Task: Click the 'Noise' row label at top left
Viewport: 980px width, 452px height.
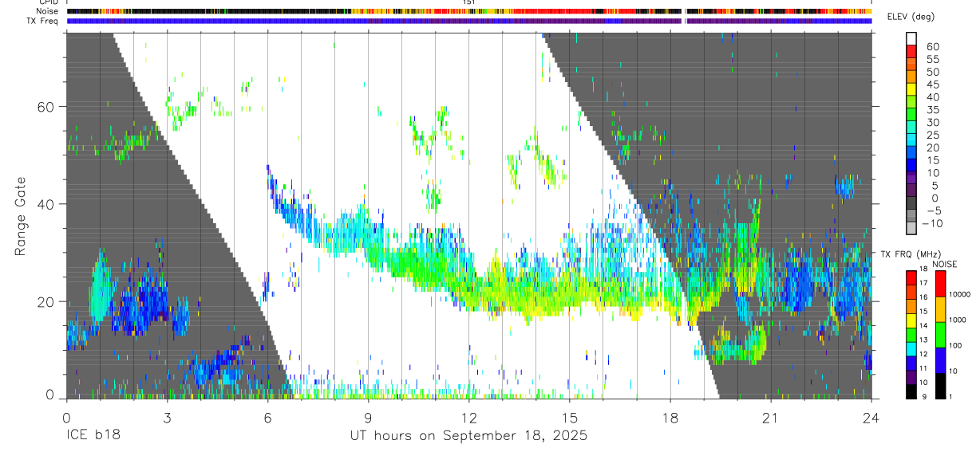Action: [x=49, y=12]
